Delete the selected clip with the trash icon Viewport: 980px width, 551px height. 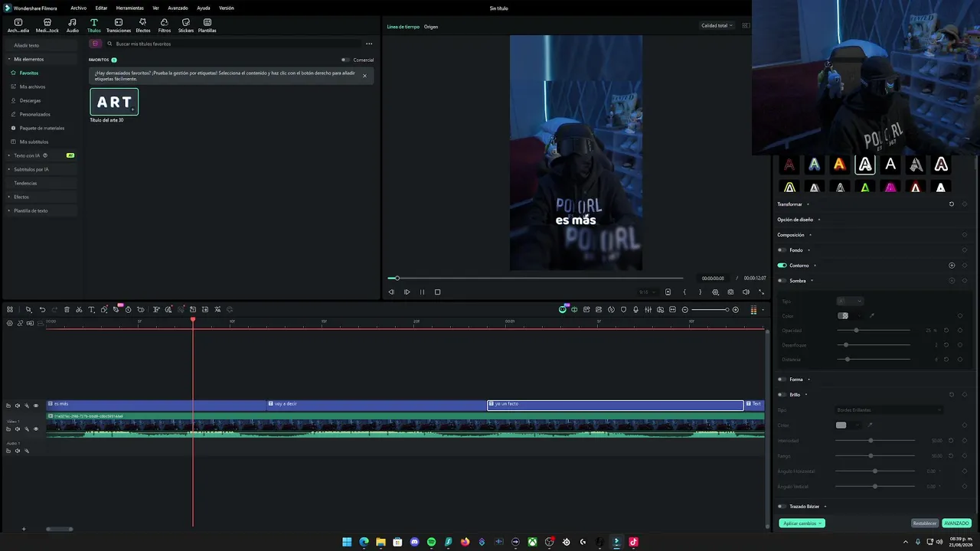point(67,309)
